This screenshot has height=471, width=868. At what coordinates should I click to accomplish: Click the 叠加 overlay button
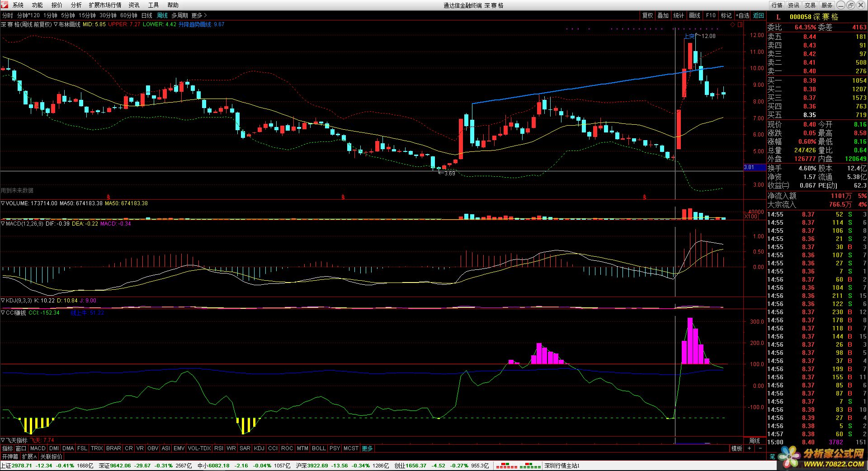click(663, 15)
